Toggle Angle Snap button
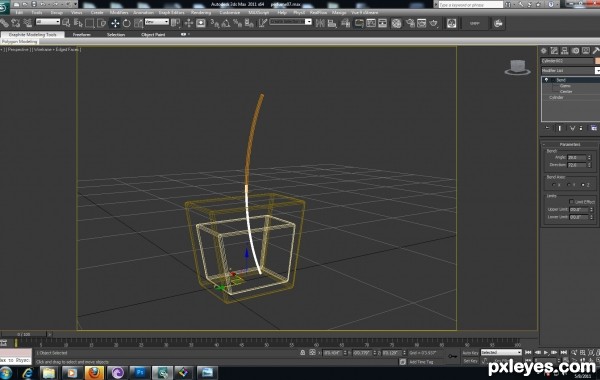This screenshot has height=380, width=600. point(226,24)
